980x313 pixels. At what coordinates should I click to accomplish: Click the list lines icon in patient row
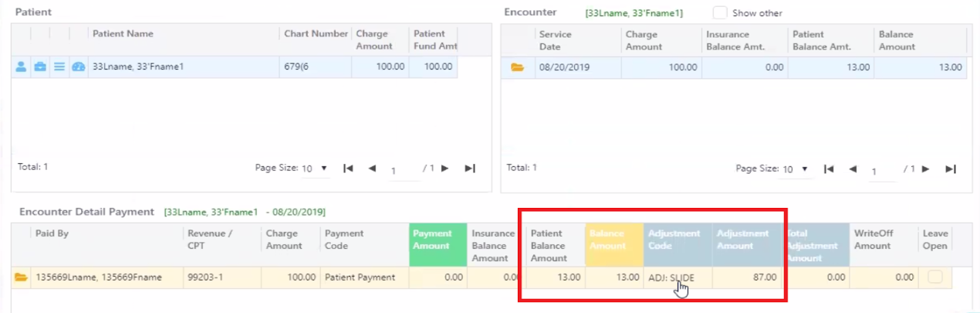pyautogui.click(x=59, y=67)
